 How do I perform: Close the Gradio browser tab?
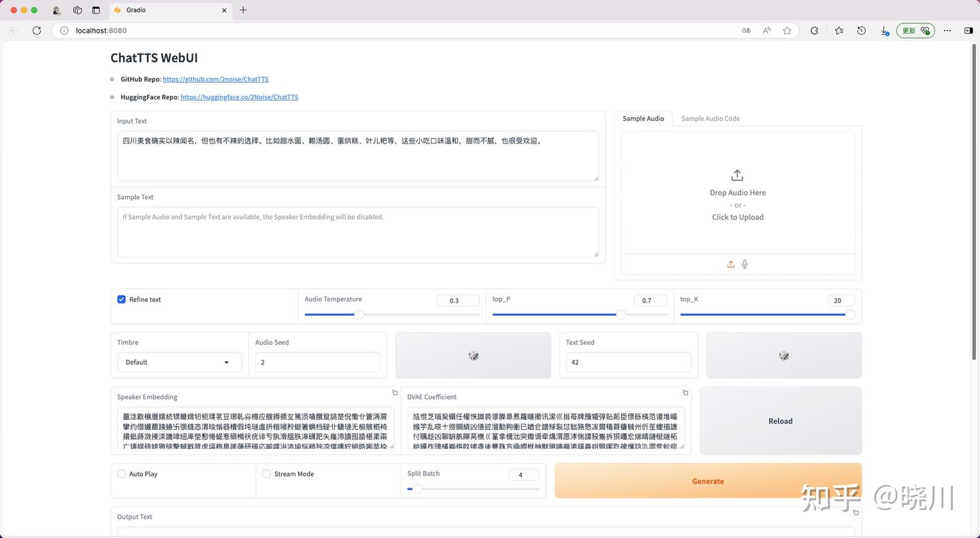point(225,10)
